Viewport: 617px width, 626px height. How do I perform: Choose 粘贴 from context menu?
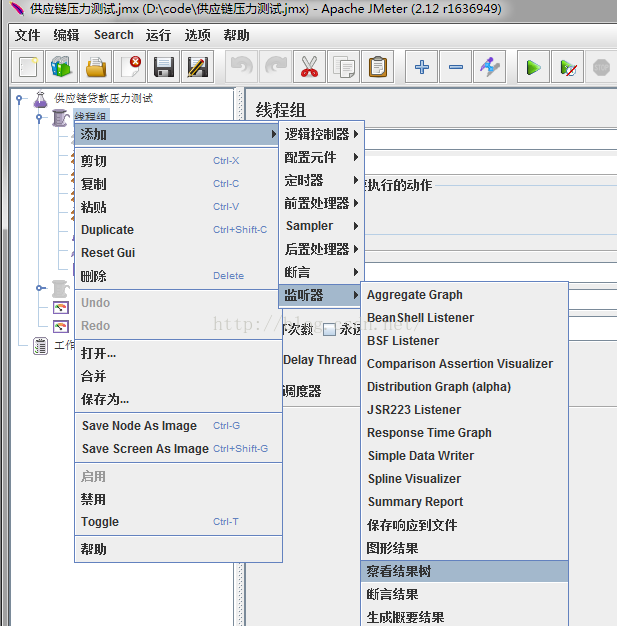[x=179, y=207]
